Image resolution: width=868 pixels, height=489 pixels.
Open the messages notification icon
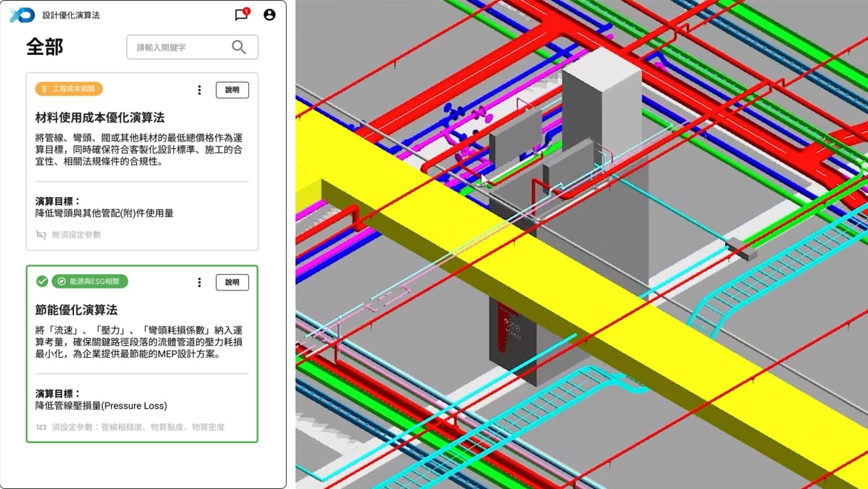[241, 15]
